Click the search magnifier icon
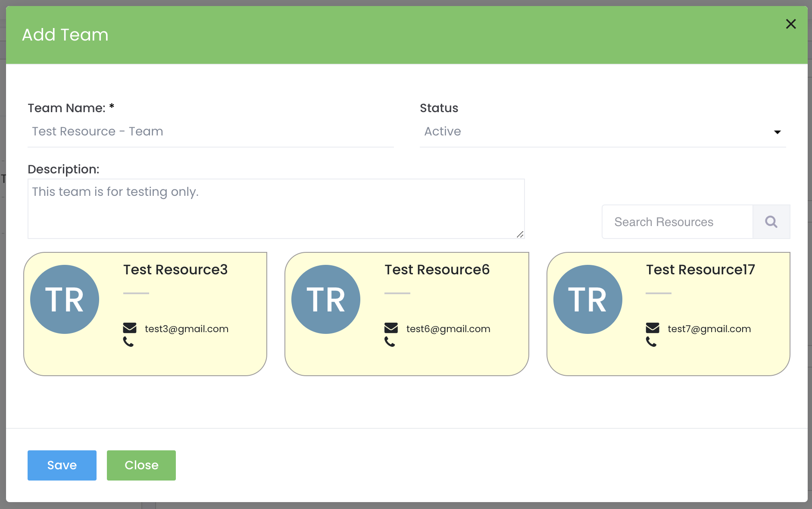The image size is (812, 509). [771, 222]
